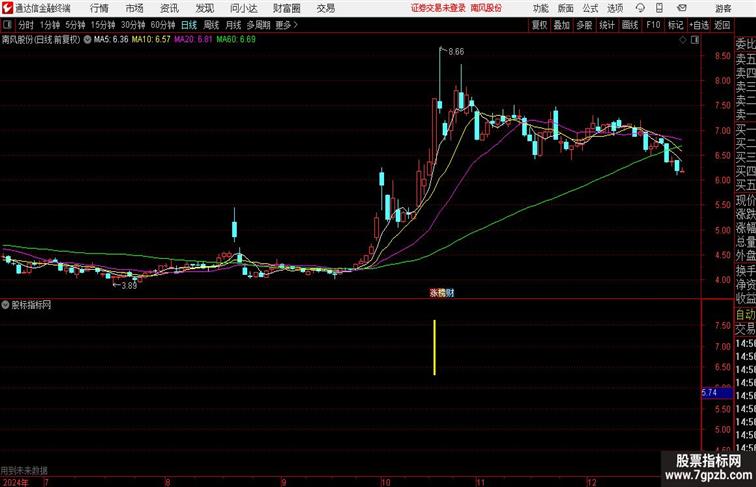Click the 5.74 highlighted price label

point(717,393)
